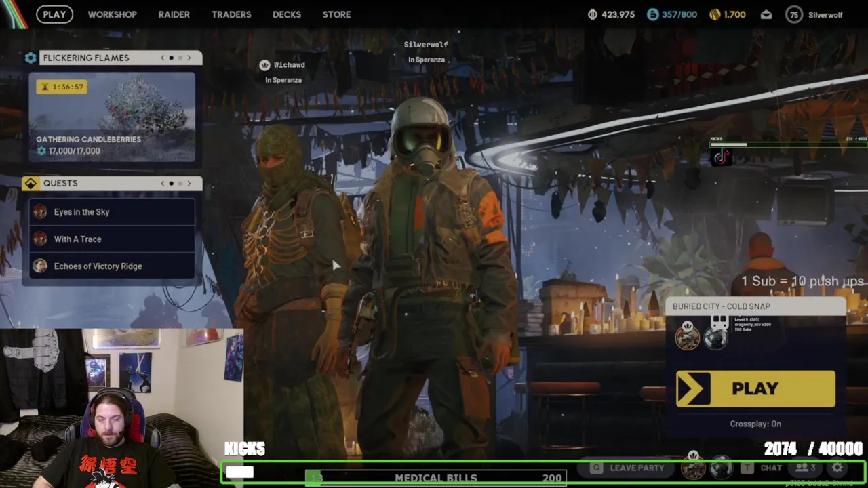868x488 pixels.
Task: Click the Echoes of Victory Ridge portrait icon
Action: [40, 266]
